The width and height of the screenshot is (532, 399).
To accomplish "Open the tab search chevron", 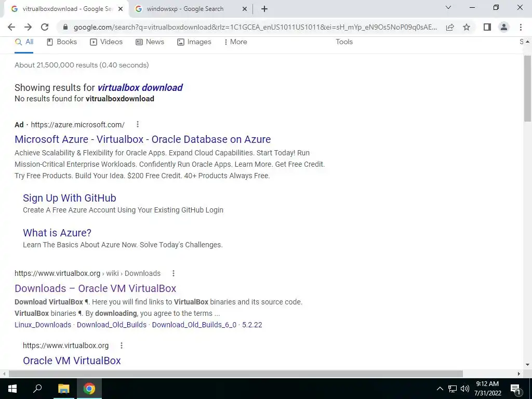I will click(x=448, y=7).
